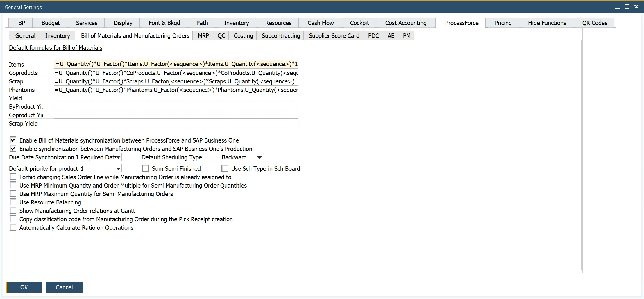Screen dimensions: 644x299
Task: Select the Costing sub-tab
Action: click(x=243, y=35)
